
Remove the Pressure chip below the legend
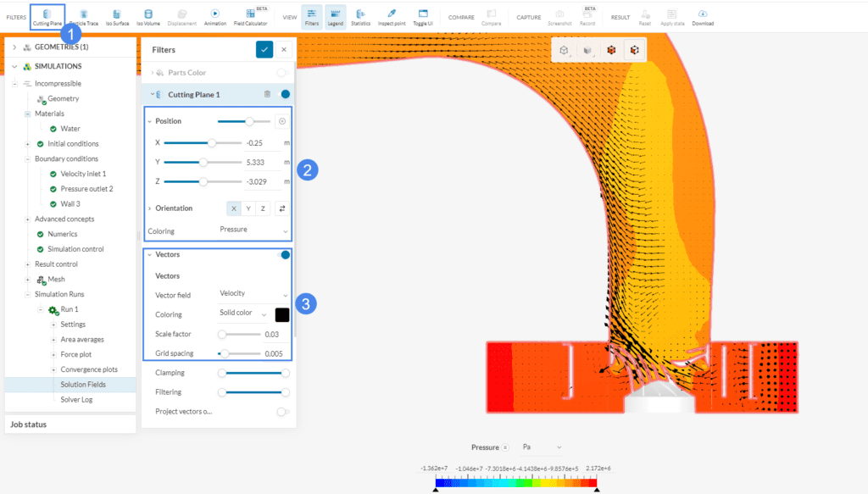point(505,447)
